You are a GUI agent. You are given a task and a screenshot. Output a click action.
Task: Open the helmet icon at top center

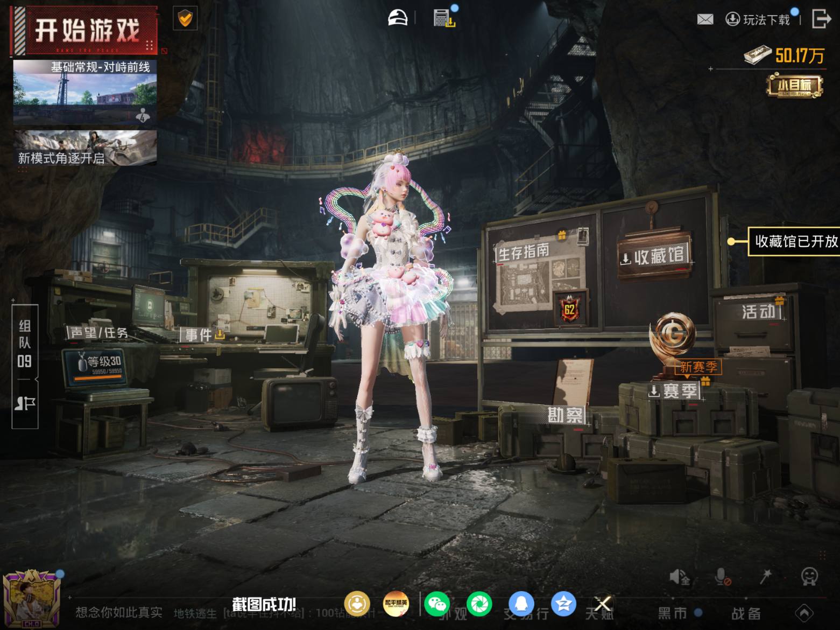click(398, 18)
